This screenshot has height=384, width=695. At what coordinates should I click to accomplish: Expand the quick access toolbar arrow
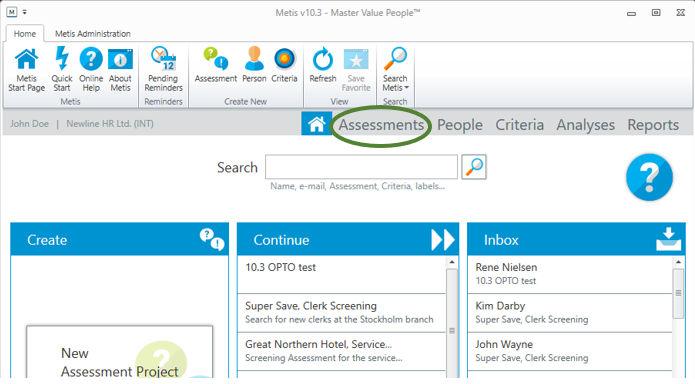pos(25,12)
